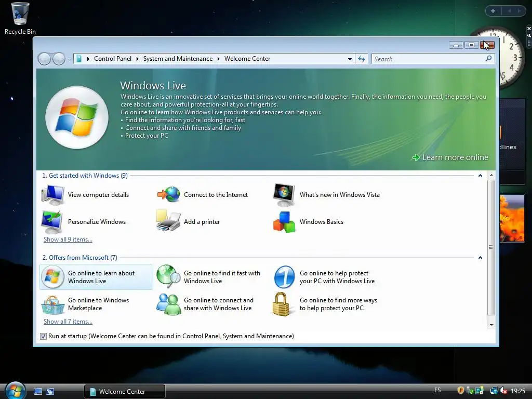Click the vertical scrollbar up arrow
Image resolution: width=532 pixels, height=399 pixels.
(491, 176)
